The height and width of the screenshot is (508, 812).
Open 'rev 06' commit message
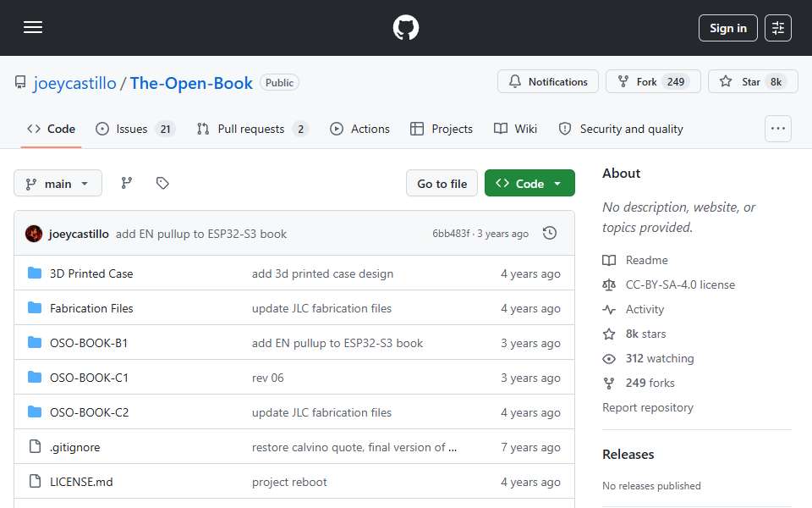(x=268, y=378)
